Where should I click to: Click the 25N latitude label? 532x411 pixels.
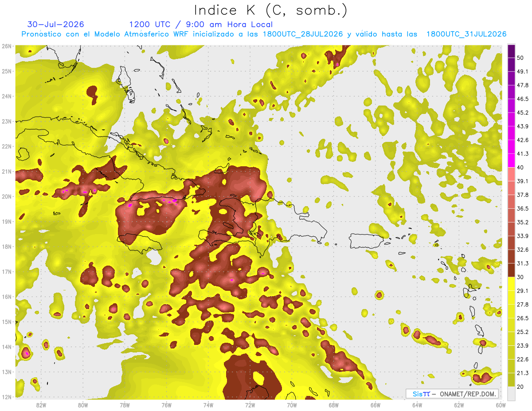[7, 71]
